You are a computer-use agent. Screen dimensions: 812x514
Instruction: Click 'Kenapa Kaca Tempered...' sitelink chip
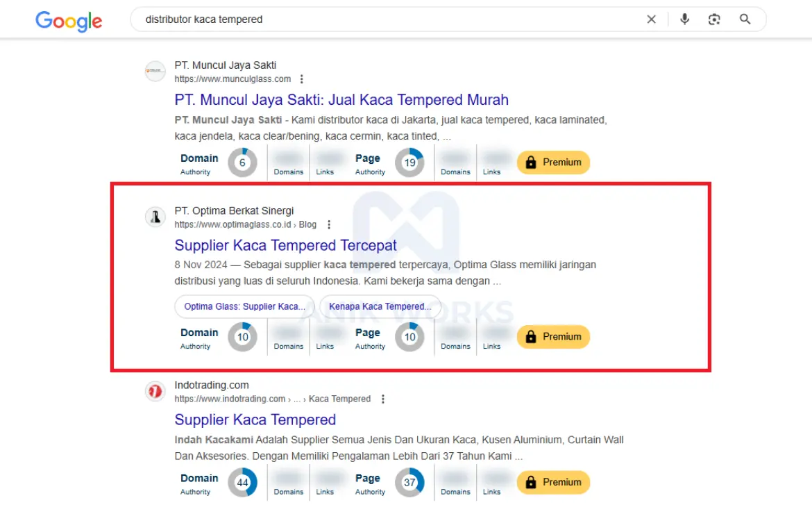[x=380, y=306]
